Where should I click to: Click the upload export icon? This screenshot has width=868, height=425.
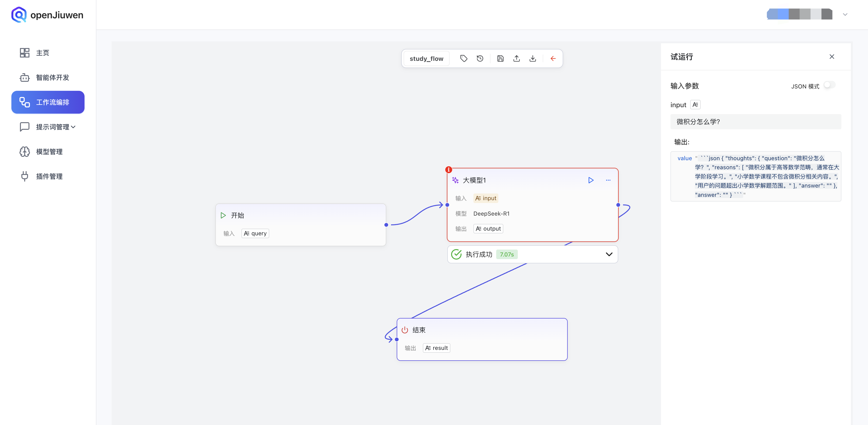click(517, 58)
